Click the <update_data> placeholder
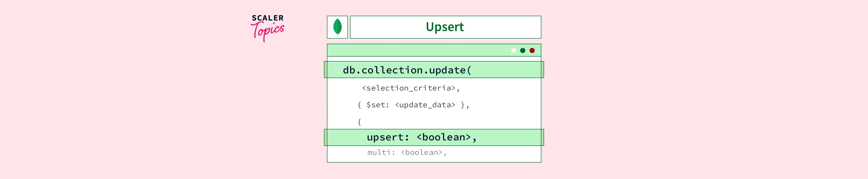Screen dimensions: 868x179 point(425,105)
